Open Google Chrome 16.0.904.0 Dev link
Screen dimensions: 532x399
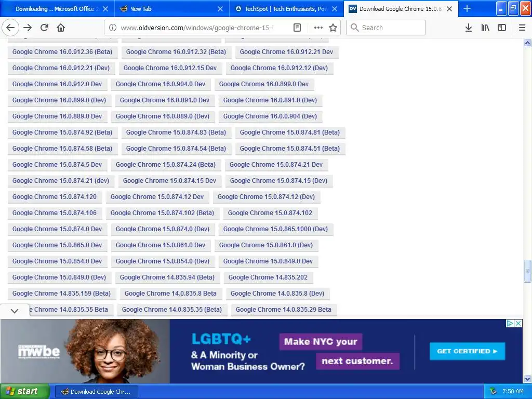click(x=161, y=84)
